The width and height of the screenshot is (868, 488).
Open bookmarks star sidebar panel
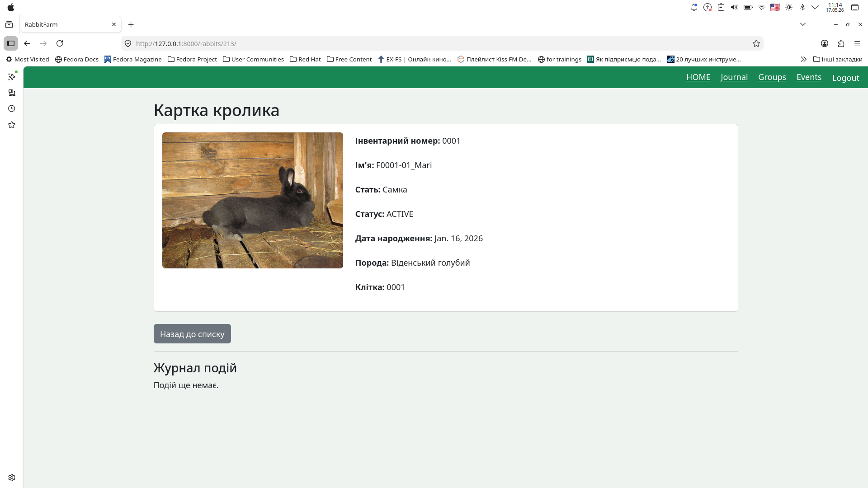pyautogui.click(x=12, y=125)
